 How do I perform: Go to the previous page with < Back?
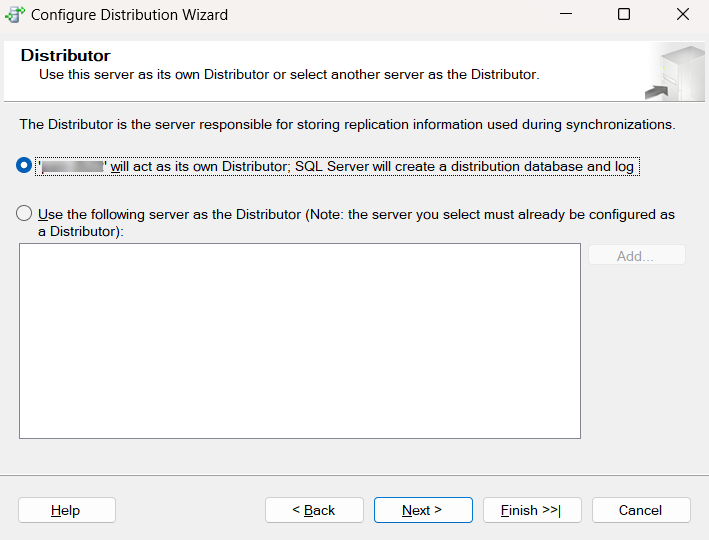click(314, 510)
